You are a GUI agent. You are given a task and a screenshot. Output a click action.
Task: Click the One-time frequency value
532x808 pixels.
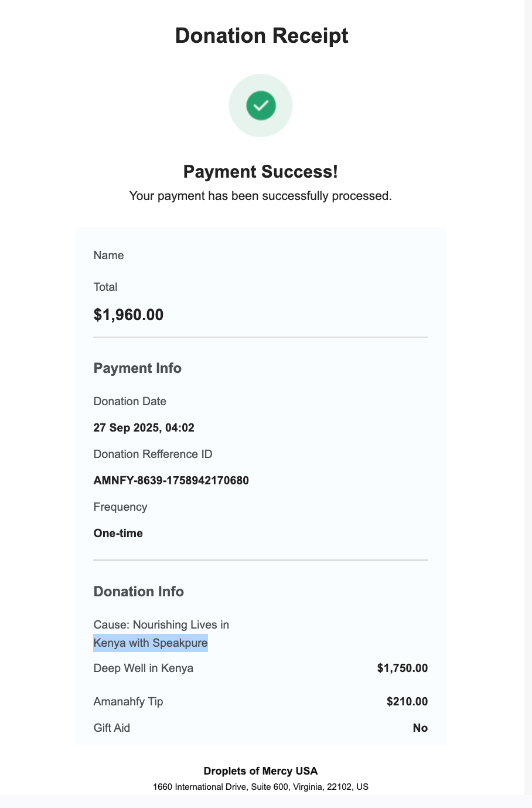118,534
